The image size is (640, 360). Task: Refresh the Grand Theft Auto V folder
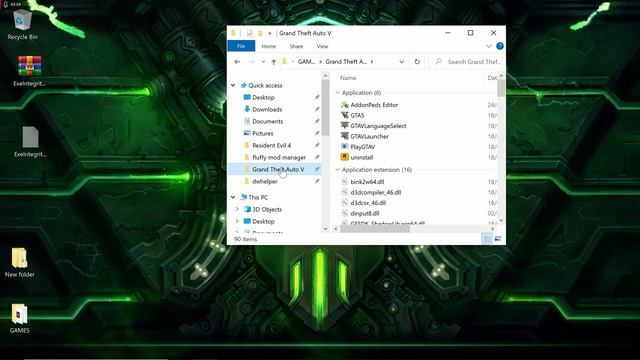pyautogui.click(x=417, y=62)
